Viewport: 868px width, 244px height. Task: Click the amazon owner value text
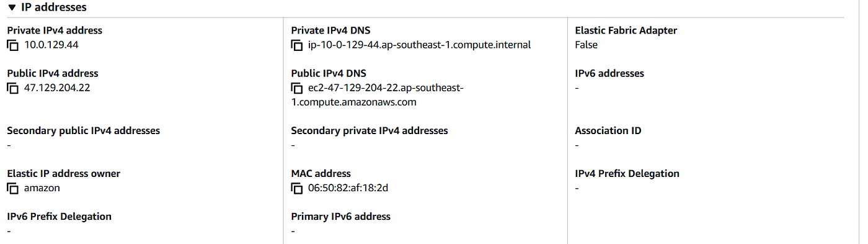coord(42,188)
